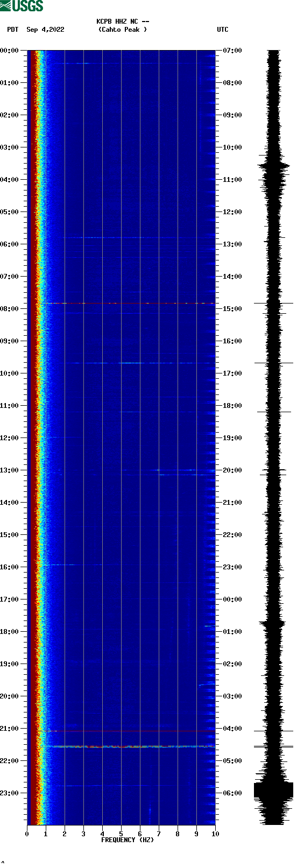Click the red broadband event line near 21:00
The height and width of the screenshot is (868, 297).
point(126,731)
